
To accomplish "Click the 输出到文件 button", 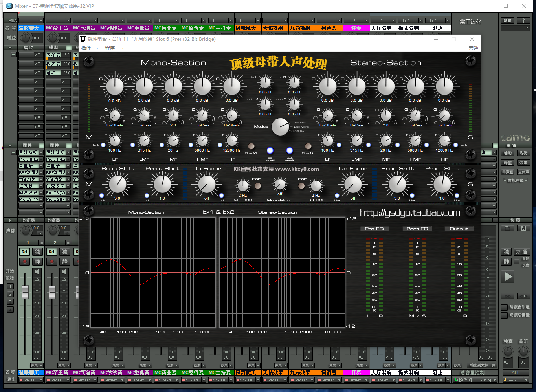I will point(479,365).
